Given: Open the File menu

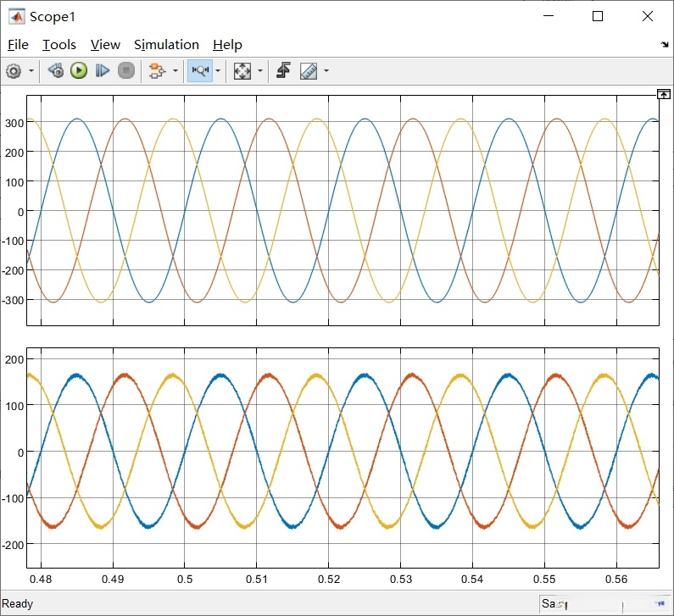Looking at the screenshot, I should (x=18, y=45).
